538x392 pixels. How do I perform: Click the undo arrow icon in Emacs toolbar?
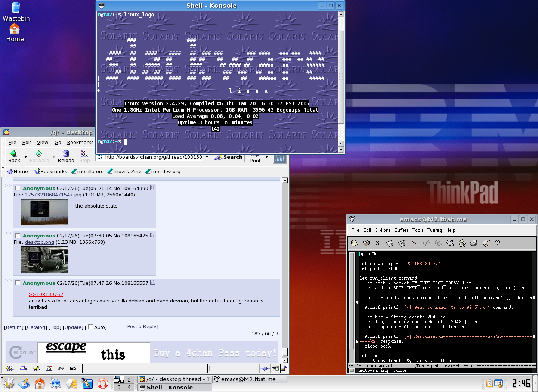click(x=414, y=243)
